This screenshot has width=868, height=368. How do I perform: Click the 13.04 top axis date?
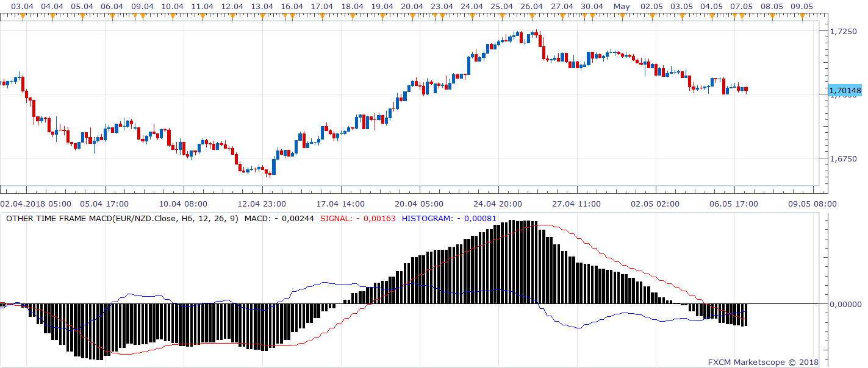tap(262, 6)
